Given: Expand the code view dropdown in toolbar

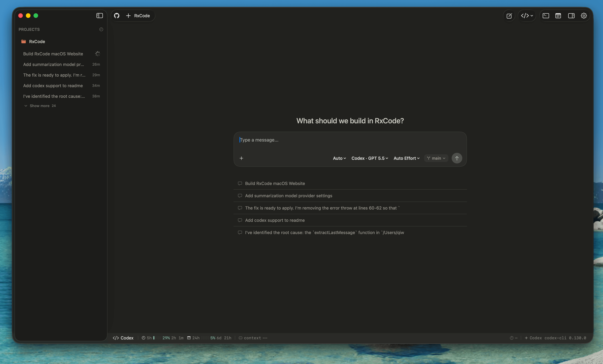Looking at the screenshot, I should click(527, 16).
